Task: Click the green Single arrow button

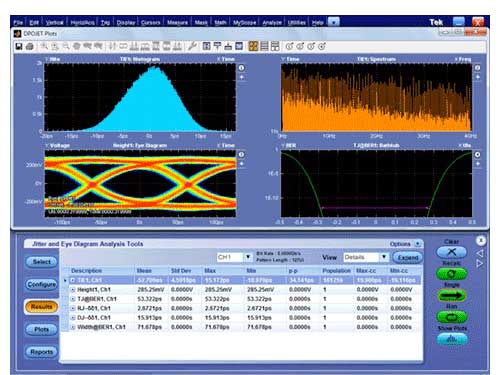Action: click(x=452, y=296)
